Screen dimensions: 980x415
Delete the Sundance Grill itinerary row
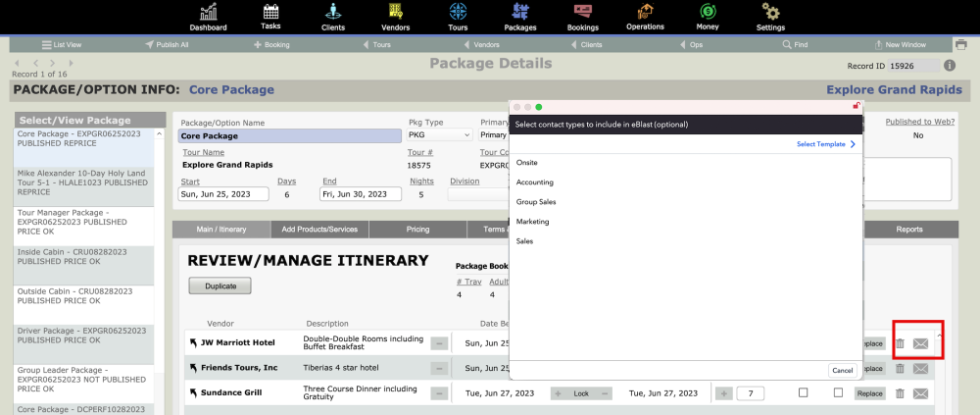tap(900, 393)
